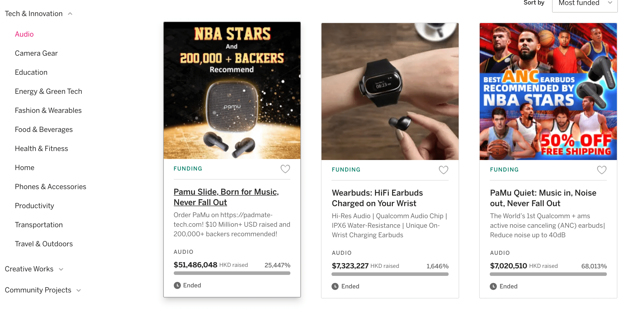Click the clock icon on Wearbuds card
Image resolution: width=644 pixels, height=311 pixels.
335,286
